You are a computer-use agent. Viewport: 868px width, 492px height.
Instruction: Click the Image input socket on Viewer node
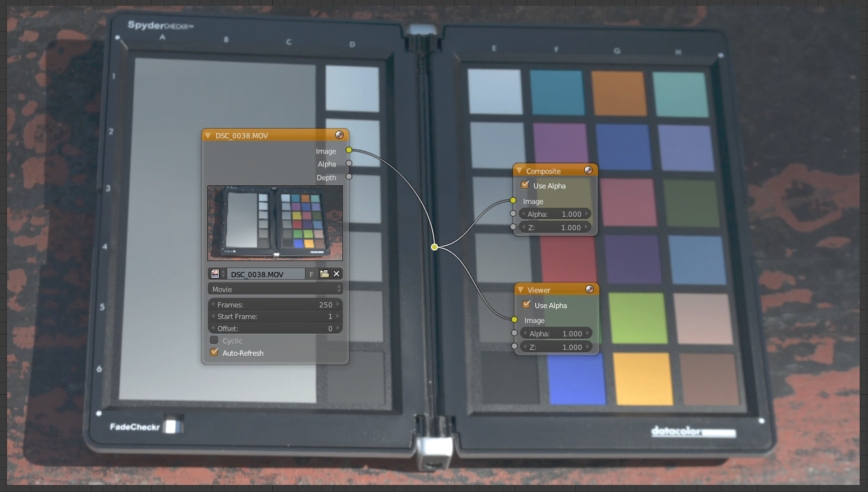[514, 320]
